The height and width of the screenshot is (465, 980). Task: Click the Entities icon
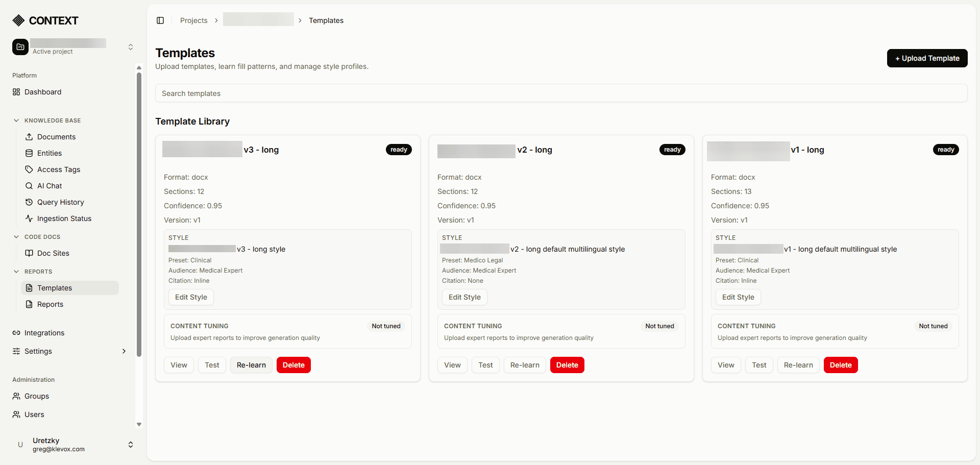29,153
